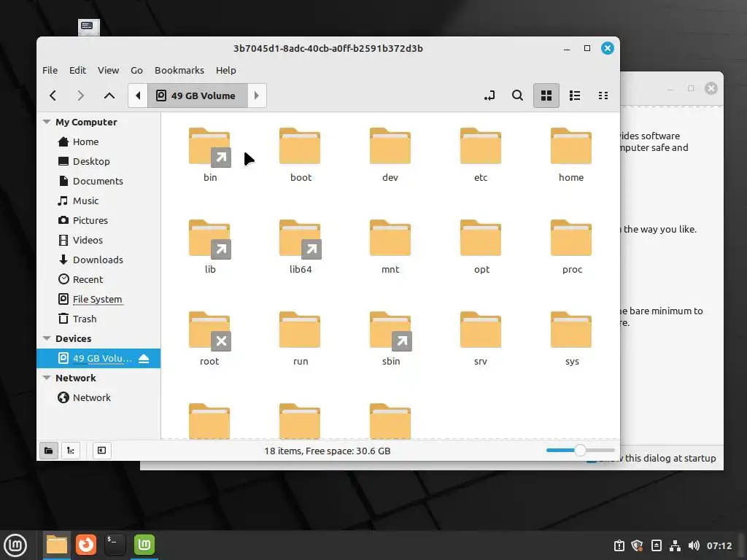747x560 pixels.
Task: Select the sbin folder
Action: click(x=390, y=338)
